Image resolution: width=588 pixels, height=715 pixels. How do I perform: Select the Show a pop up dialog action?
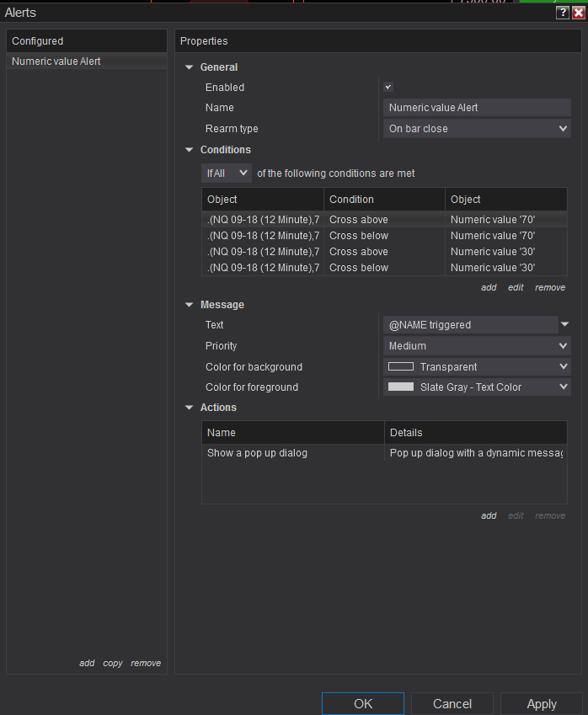(x=258, y=453)
